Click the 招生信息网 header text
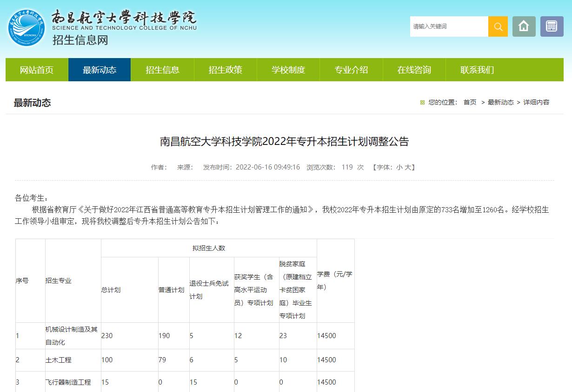Screen dimensions: 572x392 click(80, 40)
